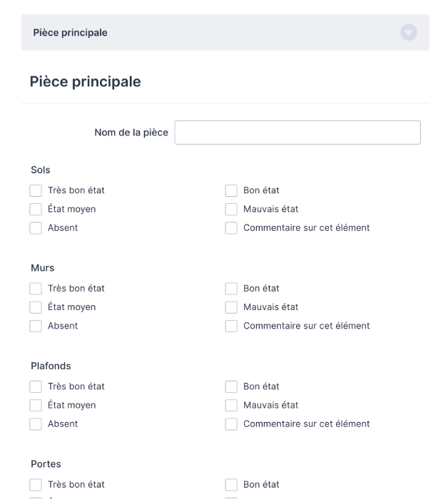Viewport: 448px width, 499px height.
Task: Focus the Nom de la pièce field
Action: [x=297, y=133]
